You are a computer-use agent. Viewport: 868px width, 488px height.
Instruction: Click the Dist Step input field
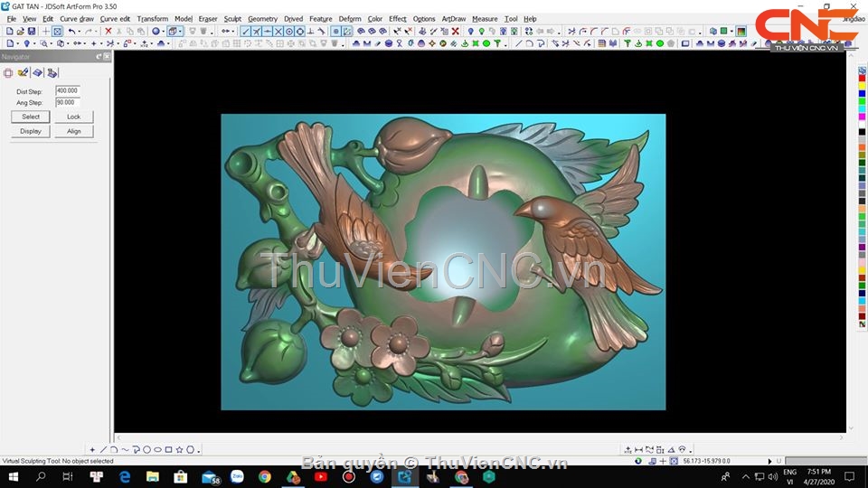[x=68, y=90]
